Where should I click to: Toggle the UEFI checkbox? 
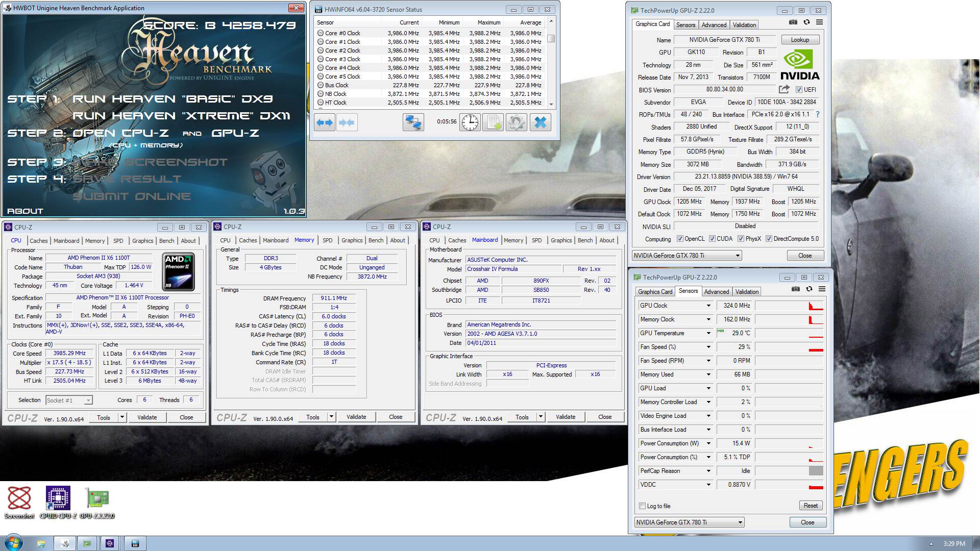coord(799,90)
